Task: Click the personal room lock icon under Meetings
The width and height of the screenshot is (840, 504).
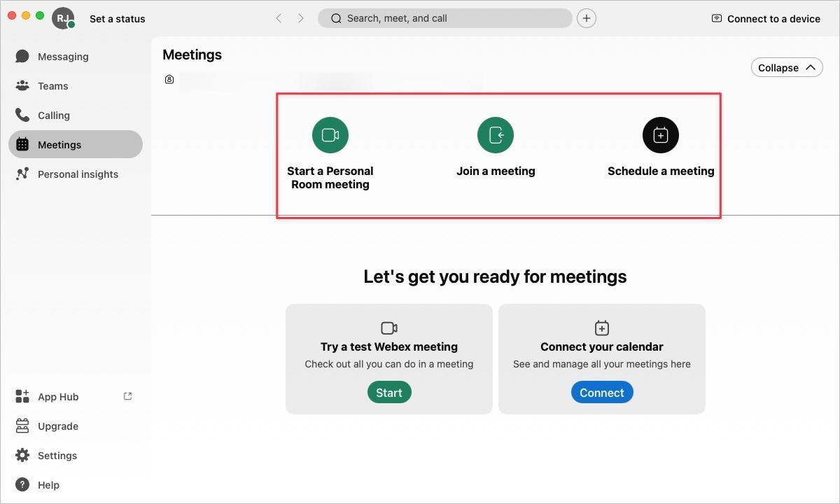Action: [169, 80]
